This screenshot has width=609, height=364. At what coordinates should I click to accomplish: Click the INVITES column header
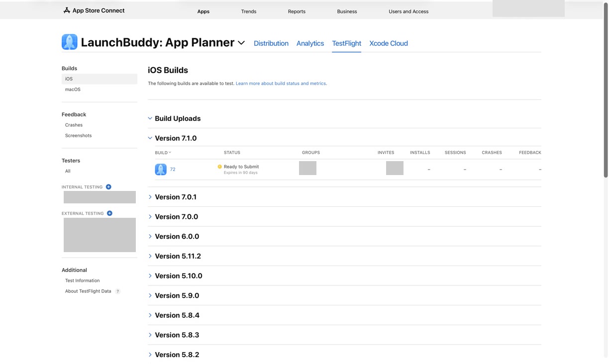click(386, 153)
